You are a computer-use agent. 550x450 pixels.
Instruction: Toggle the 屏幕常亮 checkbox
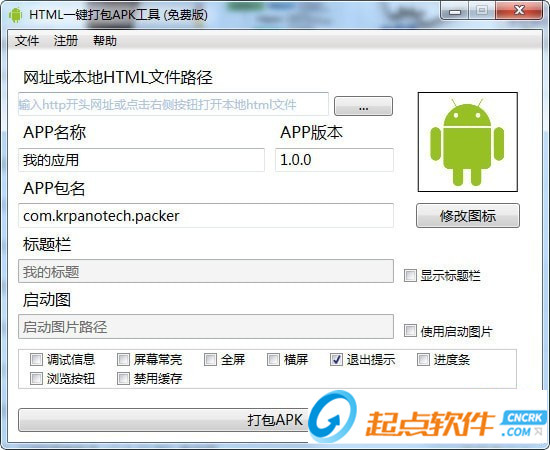[123, 359]
